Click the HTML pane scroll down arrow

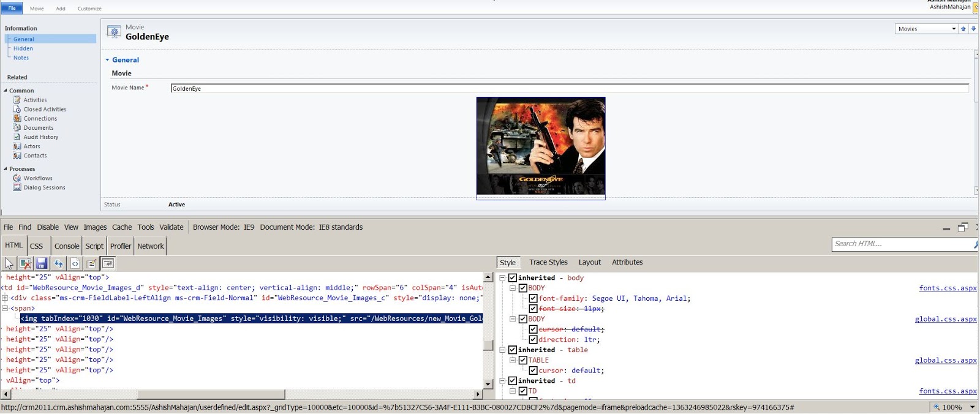pyautogui.click(x=488, y=384)
